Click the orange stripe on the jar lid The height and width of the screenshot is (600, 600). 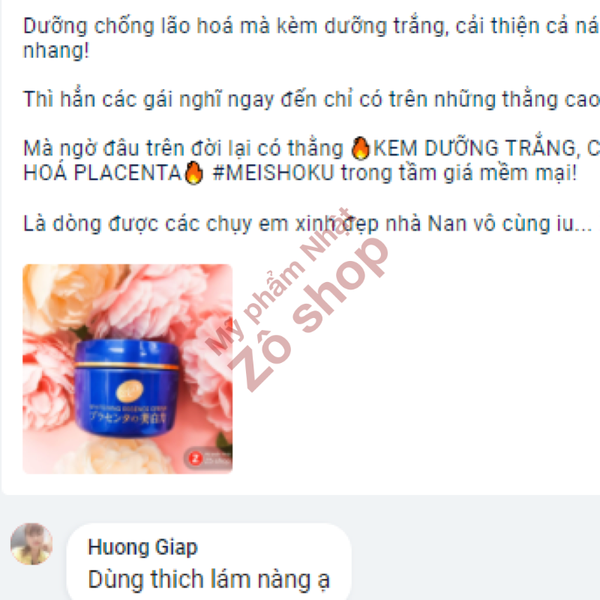(x=127, y=365)
